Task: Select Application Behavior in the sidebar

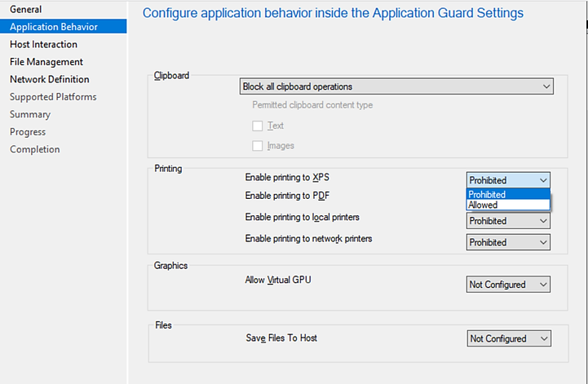Action: coord(54,27)
